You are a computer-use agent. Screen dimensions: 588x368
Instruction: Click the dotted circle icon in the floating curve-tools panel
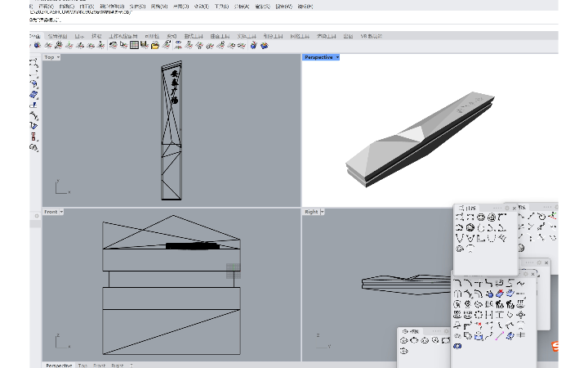point(479,315)
